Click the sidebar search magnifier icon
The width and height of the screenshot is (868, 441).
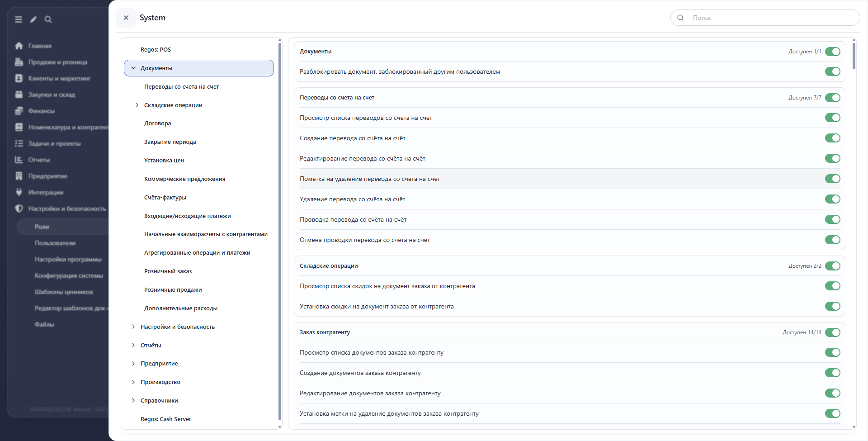[48, 19]
